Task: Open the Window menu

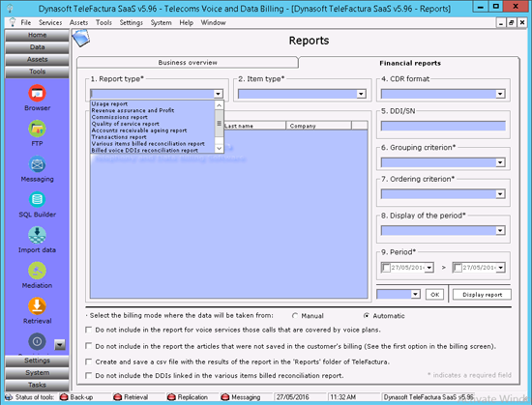Action: point(213,22)
